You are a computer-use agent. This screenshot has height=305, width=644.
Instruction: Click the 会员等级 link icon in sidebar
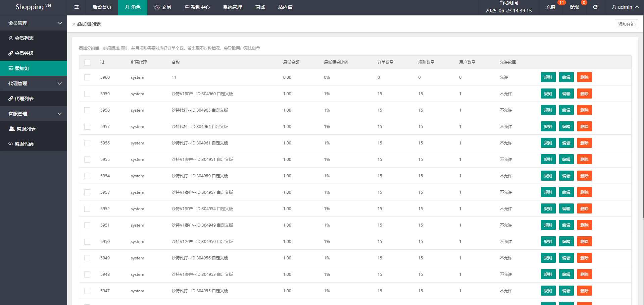[11, 53]
